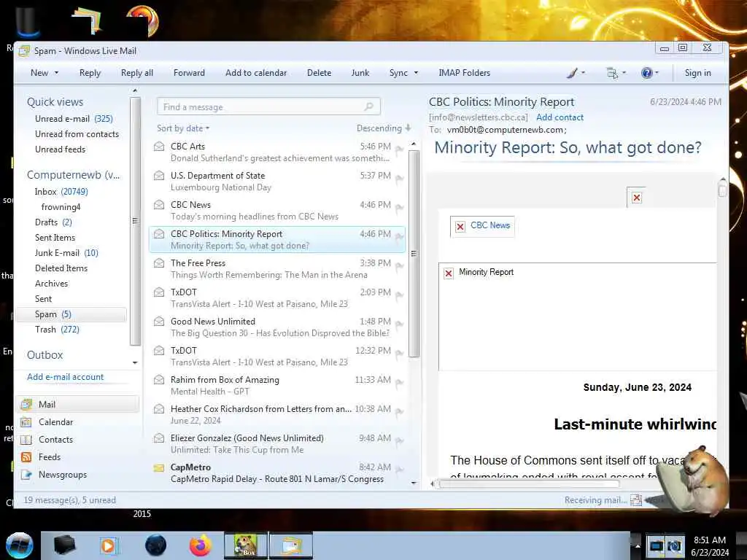Screen dimensions: 747x560
Task: Flag the CBC News 4:46 PM message
Action: (399, 208)
